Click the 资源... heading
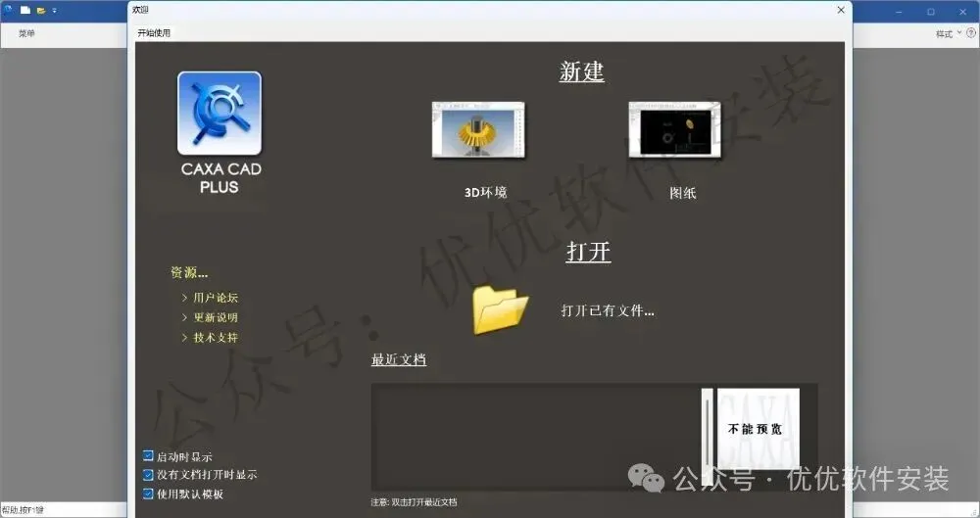This screenshot has width=980, height=518. (189, 272)
